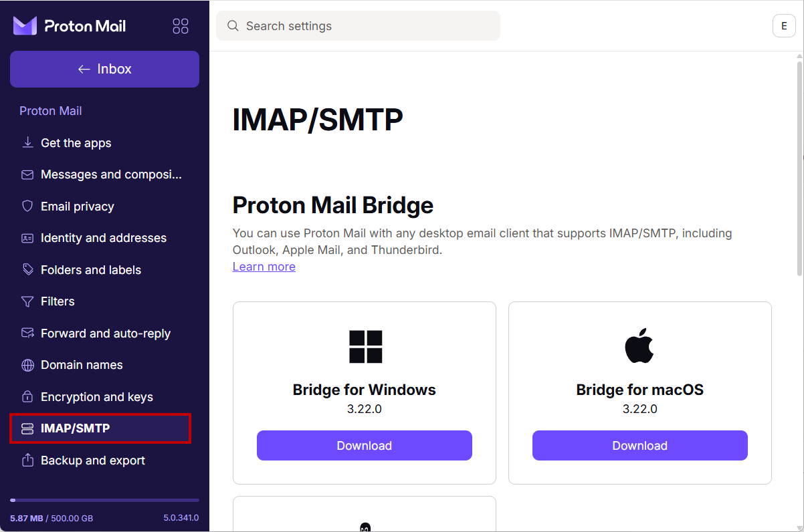
Task: Go back to Inbox
Action: [104, 69]
